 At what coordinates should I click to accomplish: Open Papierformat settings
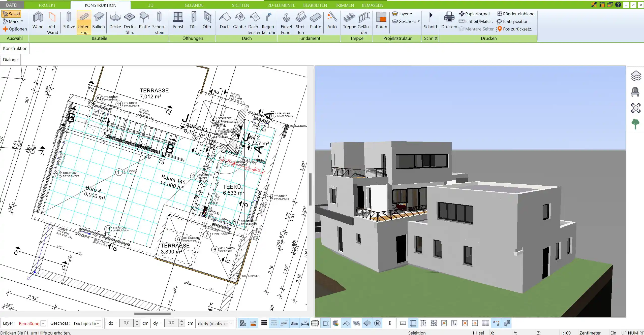point(474,14)
